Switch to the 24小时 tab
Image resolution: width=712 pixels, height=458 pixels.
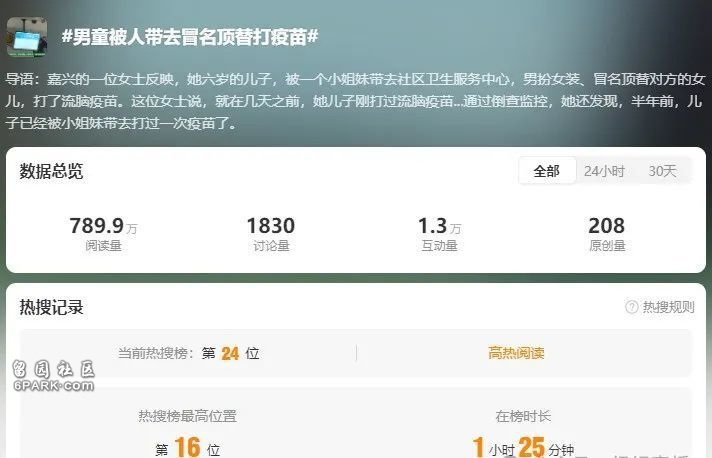tap(604, 171)
